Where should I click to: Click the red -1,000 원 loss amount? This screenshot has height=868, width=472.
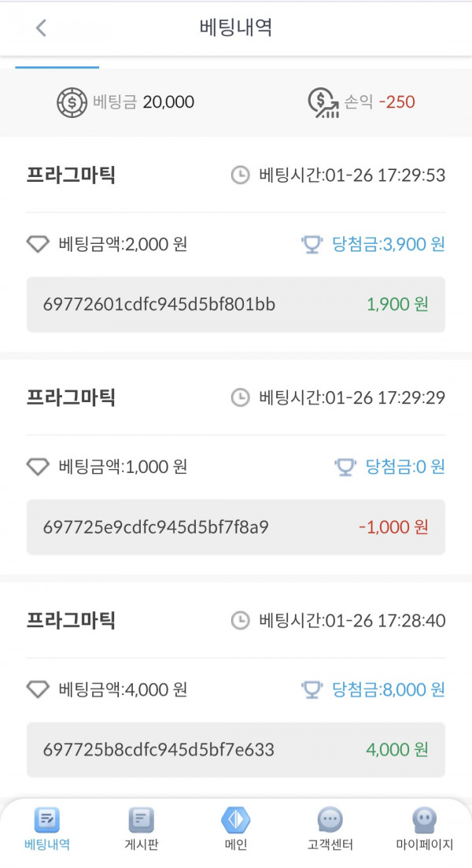point(392,526)
